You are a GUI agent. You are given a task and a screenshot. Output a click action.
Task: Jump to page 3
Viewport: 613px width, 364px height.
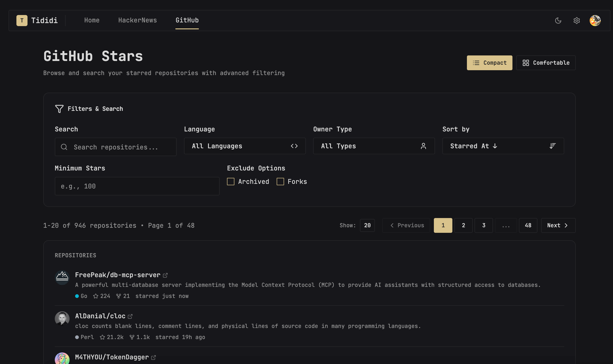click(484, 225)
